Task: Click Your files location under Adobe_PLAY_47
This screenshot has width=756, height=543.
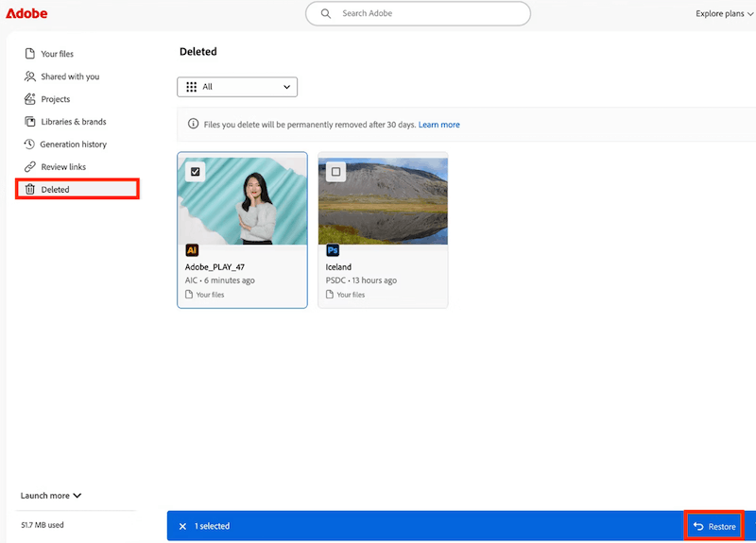Action: pos(205,295)
